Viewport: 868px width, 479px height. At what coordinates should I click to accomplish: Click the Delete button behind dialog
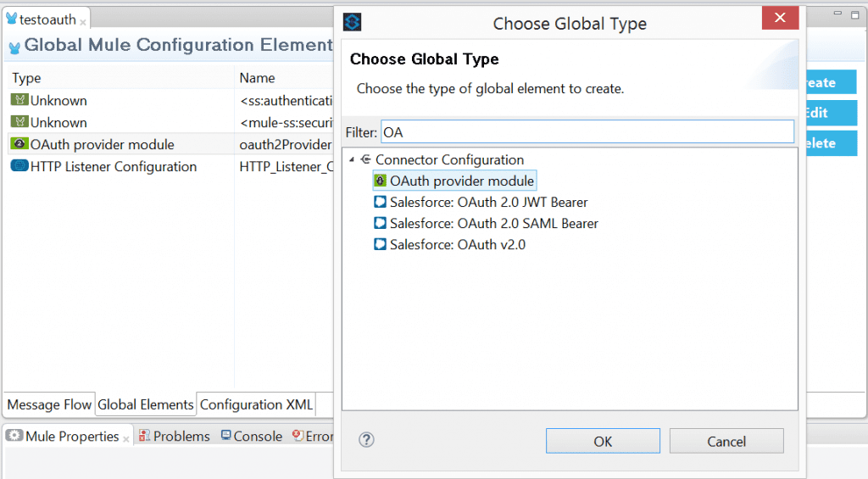[831, 143]
